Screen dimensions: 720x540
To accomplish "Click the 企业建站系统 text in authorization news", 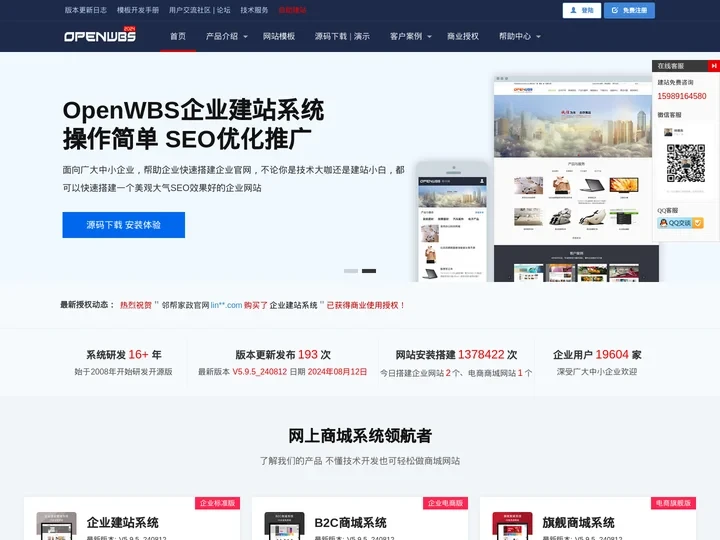I will pos(293,305).
